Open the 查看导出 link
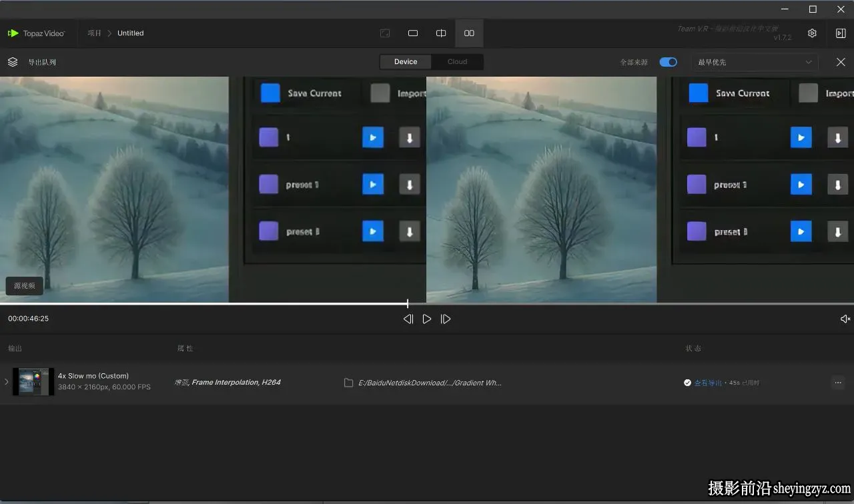The height and width of the screenshot is (504, 854). pyautogui.click(x=708, y=383)
